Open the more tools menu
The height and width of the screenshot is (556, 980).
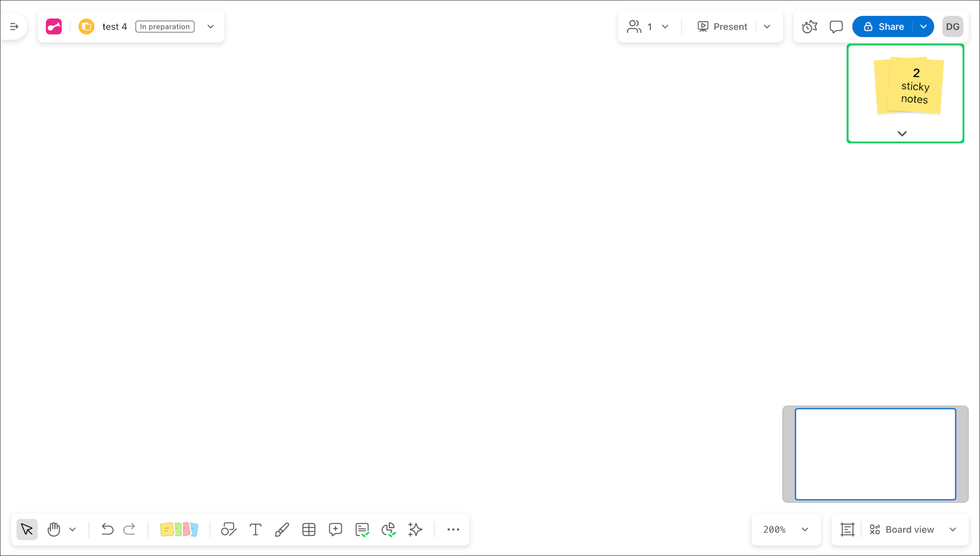(453, 529)
